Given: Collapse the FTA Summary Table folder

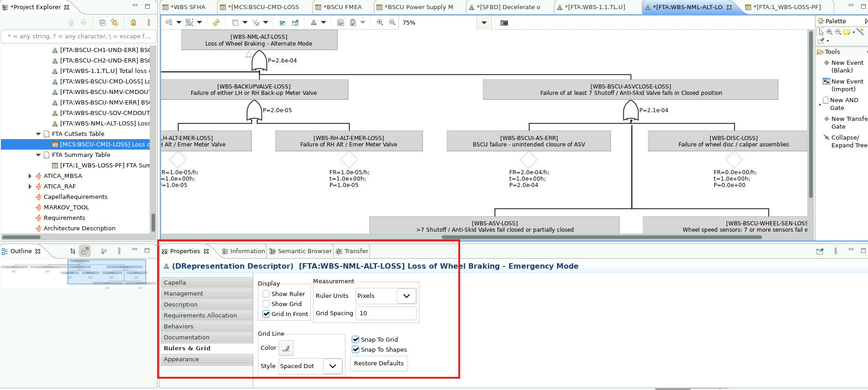Looking at the screenshot, I should coord(38,155).
